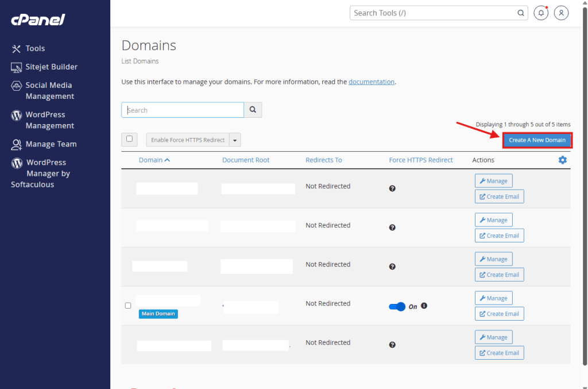
Task: Click Create A New Domain button
Action: point(537,140)
